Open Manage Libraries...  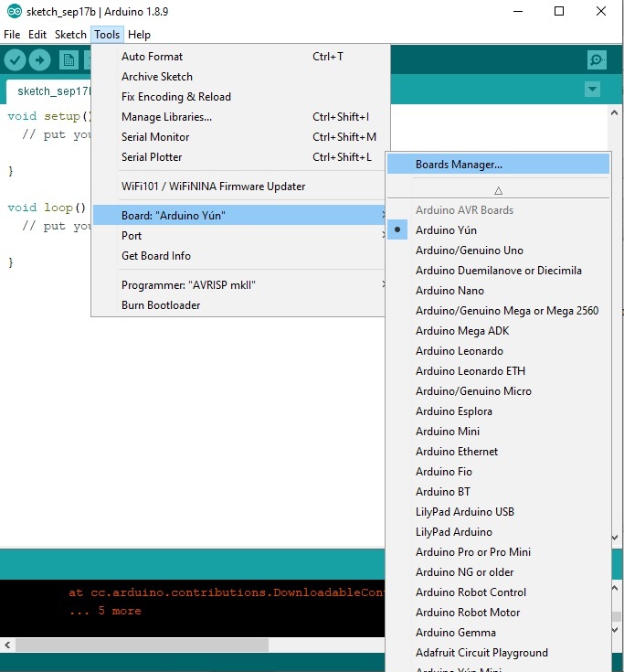[240, 117]
